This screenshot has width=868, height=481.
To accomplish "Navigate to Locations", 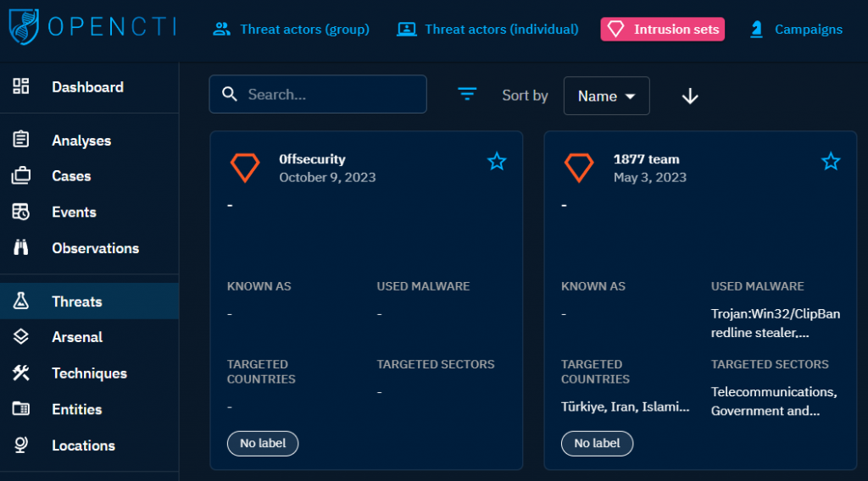I will coord(89,445).
